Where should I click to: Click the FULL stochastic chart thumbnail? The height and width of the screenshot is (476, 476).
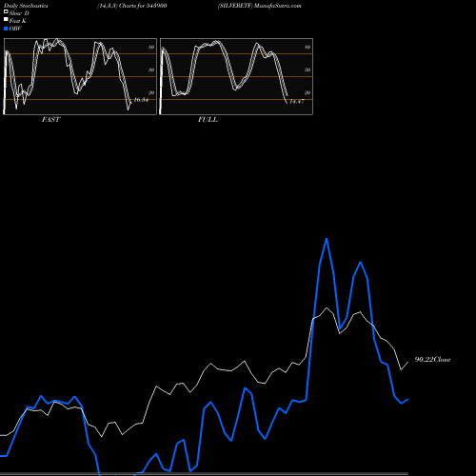[x=236, y=76]
